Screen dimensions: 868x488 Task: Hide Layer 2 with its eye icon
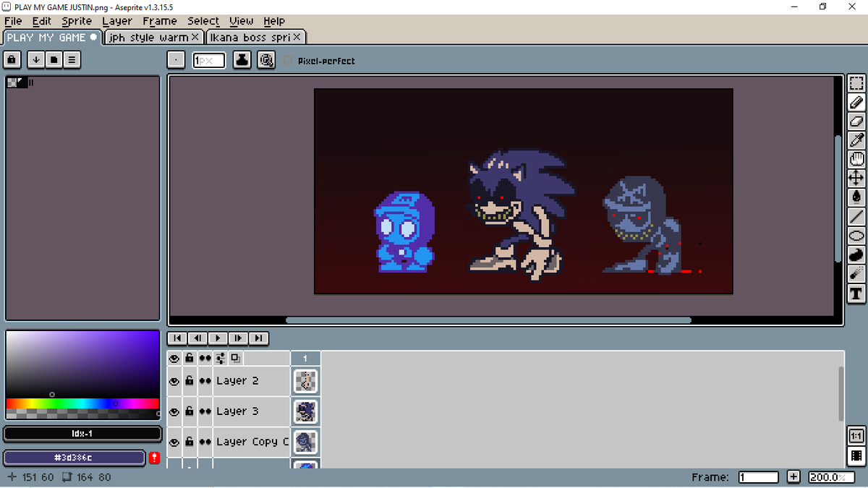[x=174, y=381]
